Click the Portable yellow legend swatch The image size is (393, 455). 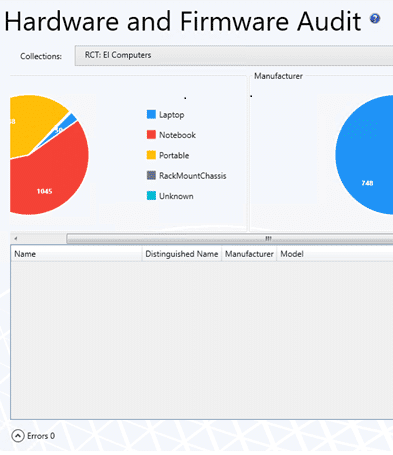(151, 155)
